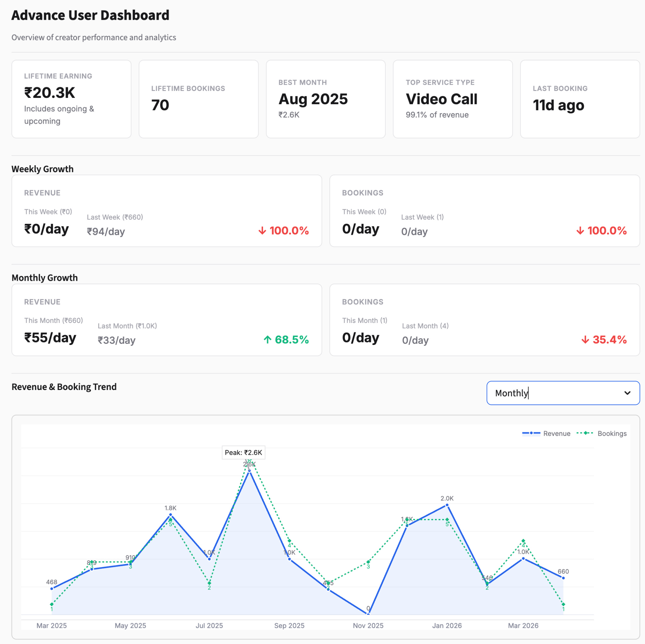Select the Lifetime Earning ₹20.3K card

71,99
